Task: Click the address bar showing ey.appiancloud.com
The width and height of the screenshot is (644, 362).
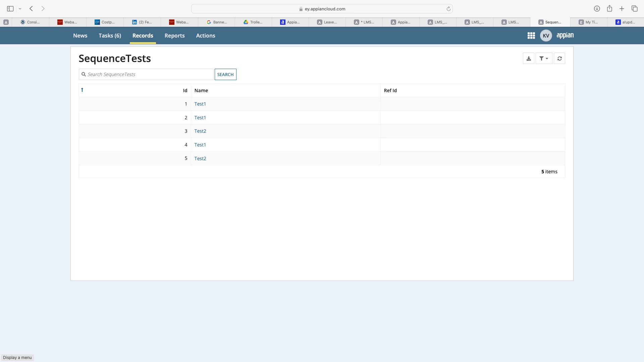Action: pyautogui.click(x=322, y=9)
